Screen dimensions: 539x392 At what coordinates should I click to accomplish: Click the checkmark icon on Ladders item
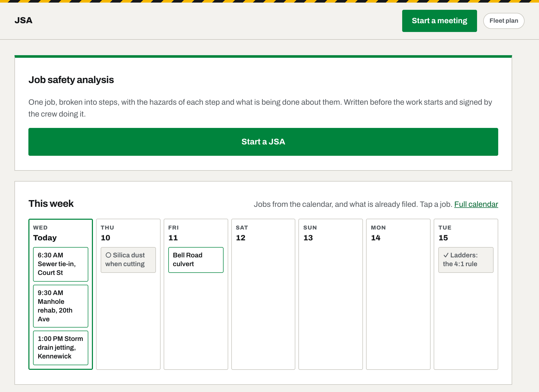446,255
